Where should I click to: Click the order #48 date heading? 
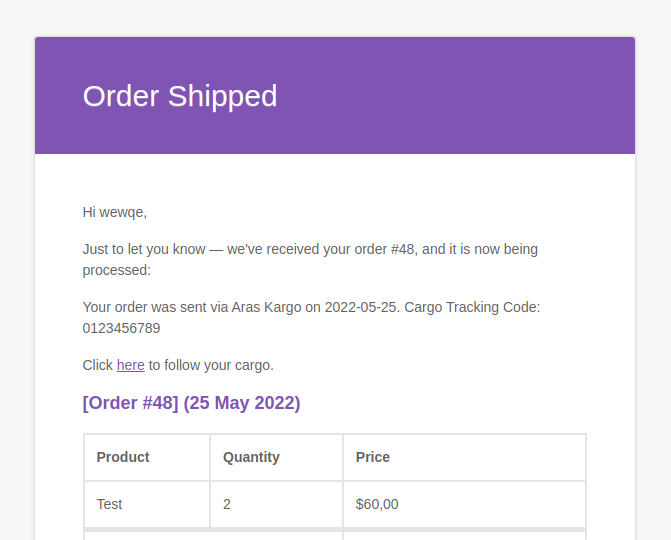pos(191,403)
